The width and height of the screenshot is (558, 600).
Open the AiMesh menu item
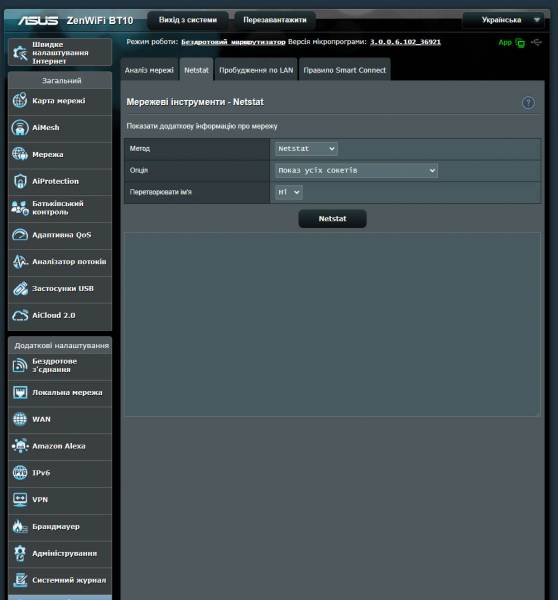(60, 128)
